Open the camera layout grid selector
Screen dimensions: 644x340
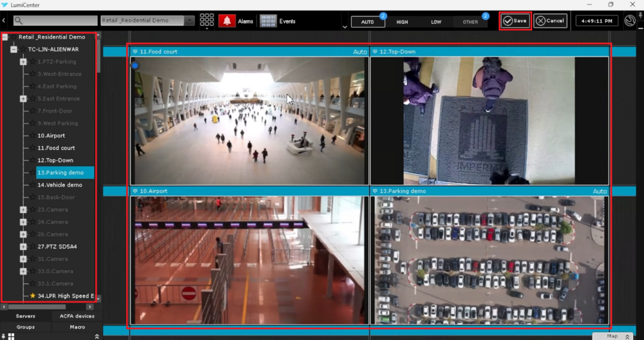pyautogui.click(x=207, y=21)
